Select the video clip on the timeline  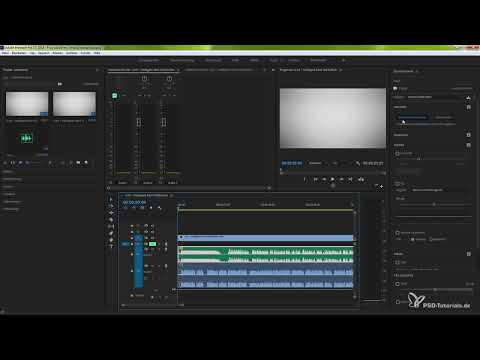click(x=266, y=237)
